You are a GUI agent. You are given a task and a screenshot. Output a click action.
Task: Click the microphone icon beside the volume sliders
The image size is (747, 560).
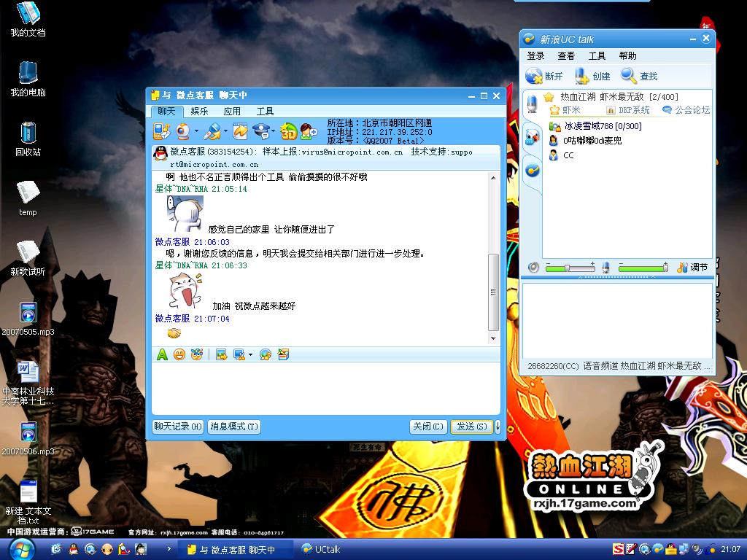(x=605, y=267)
